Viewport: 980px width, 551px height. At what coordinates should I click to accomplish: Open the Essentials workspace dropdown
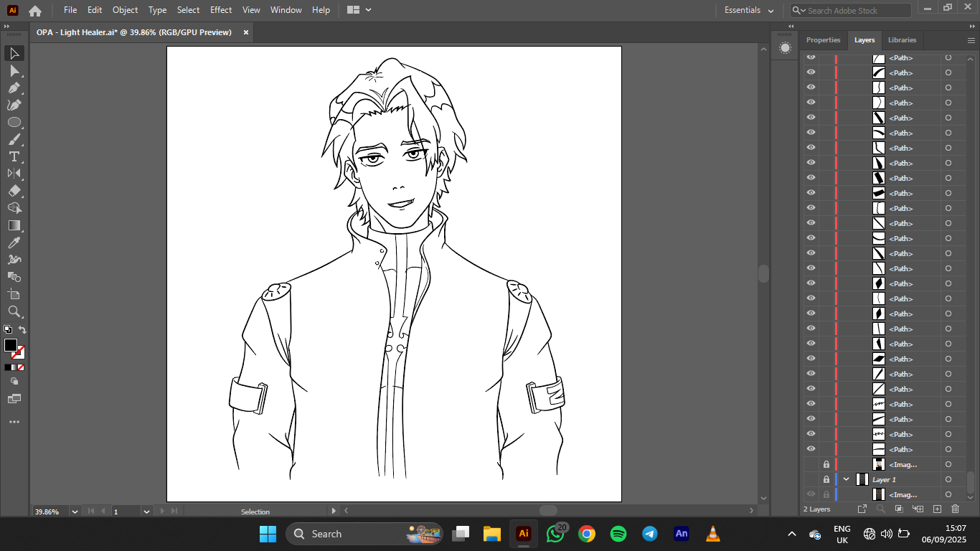coord(749,11)
